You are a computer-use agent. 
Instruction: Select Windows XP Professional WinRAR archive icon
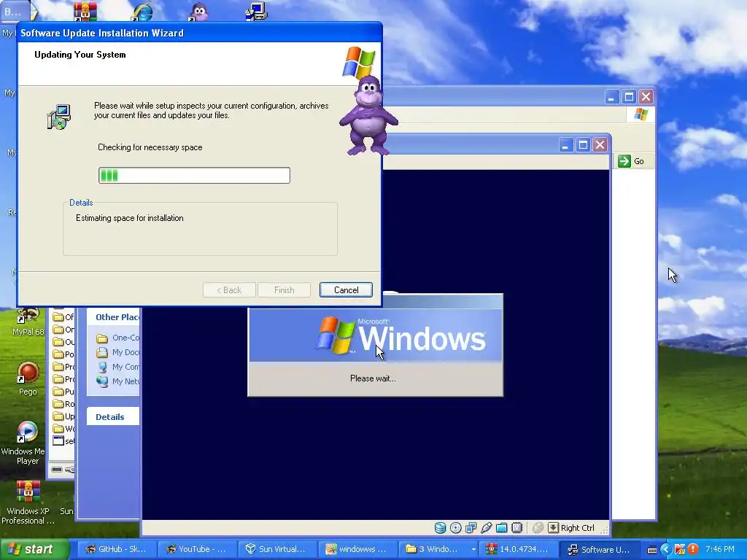point(28,503)
